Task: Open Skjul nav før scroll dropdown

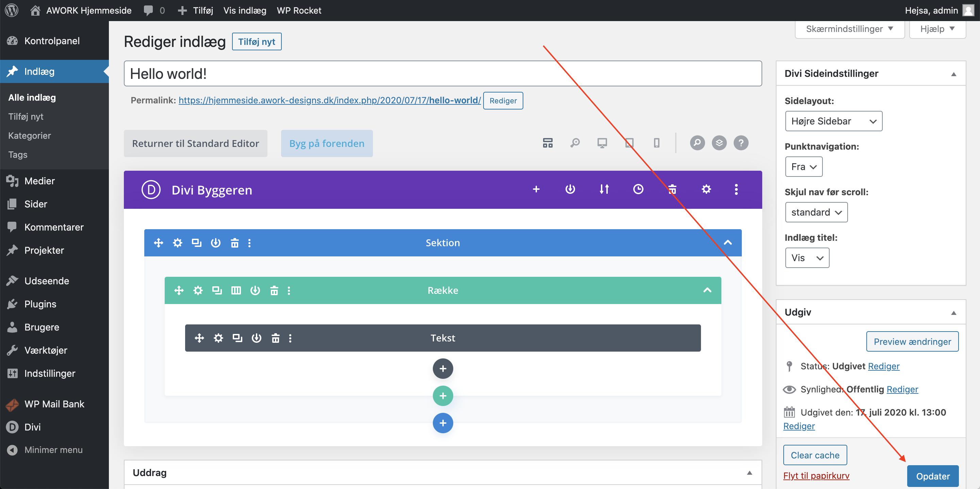Action: 816,212
